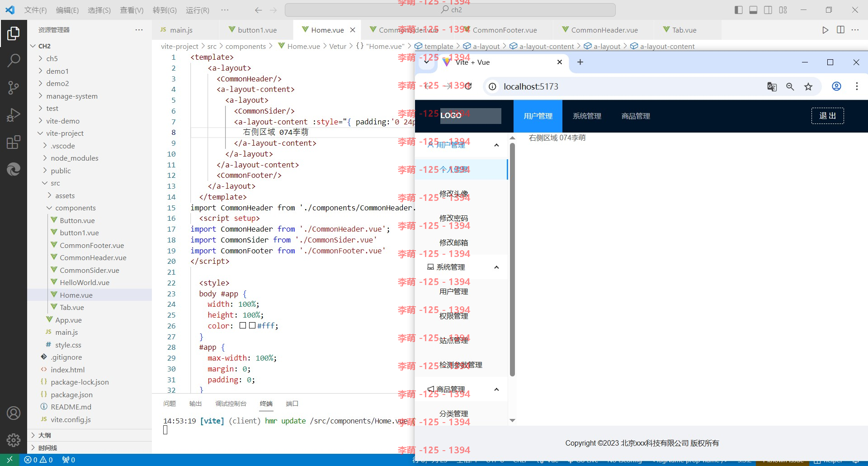Click 修改邮箱 in the side menu

461,243
